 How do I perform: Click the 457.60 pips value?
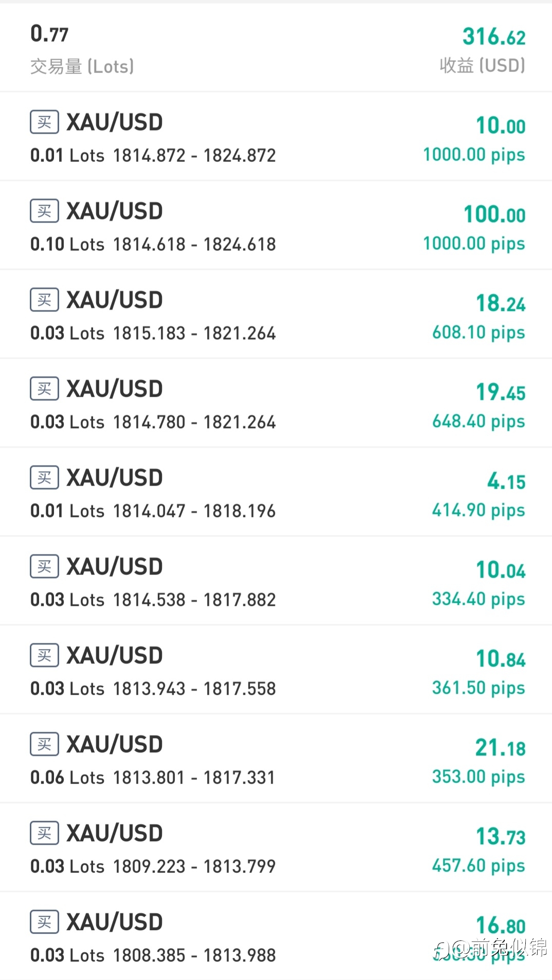478,866
